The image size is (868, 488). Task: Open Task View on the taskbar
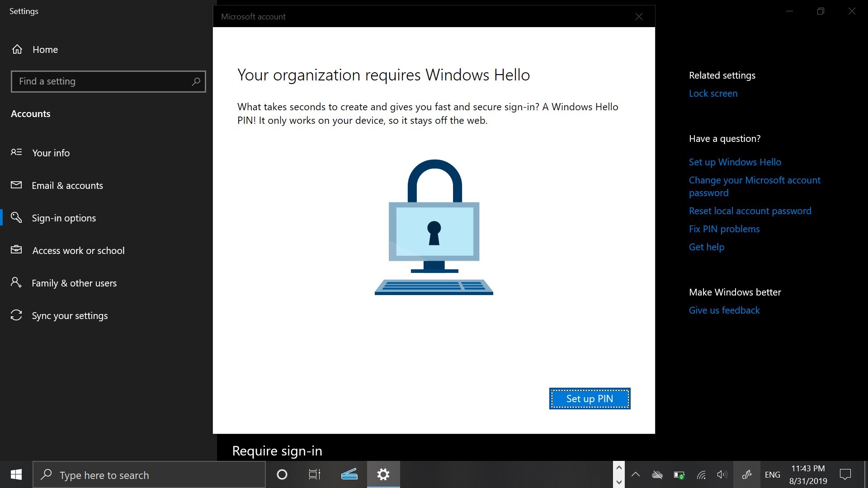coord(315,474)
